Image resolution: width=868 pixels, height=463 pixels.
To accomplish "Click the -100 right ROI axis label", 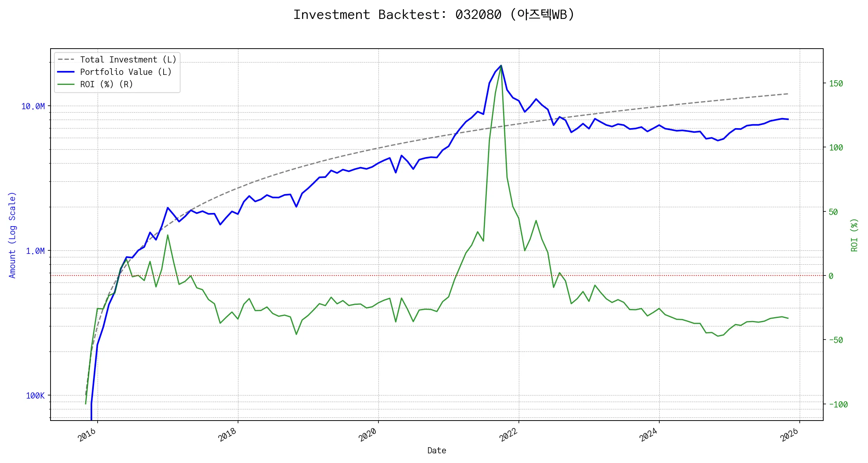I will click(838, 405).
